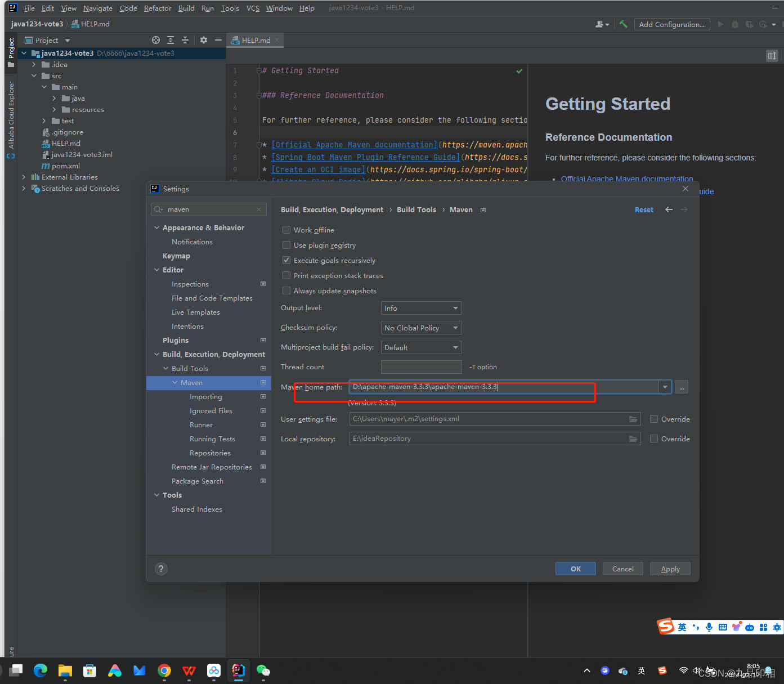The width and height of the screenshot is (784, 684).
Task: Open the Build menu
Action: [x=186, y=8]
